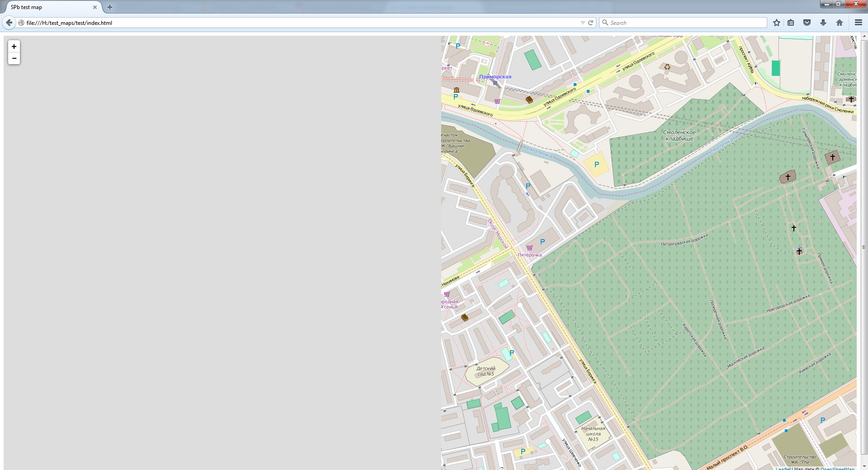
Task: Click the yellow parking lot P by Смоленка
Action: tap(597, 165)
